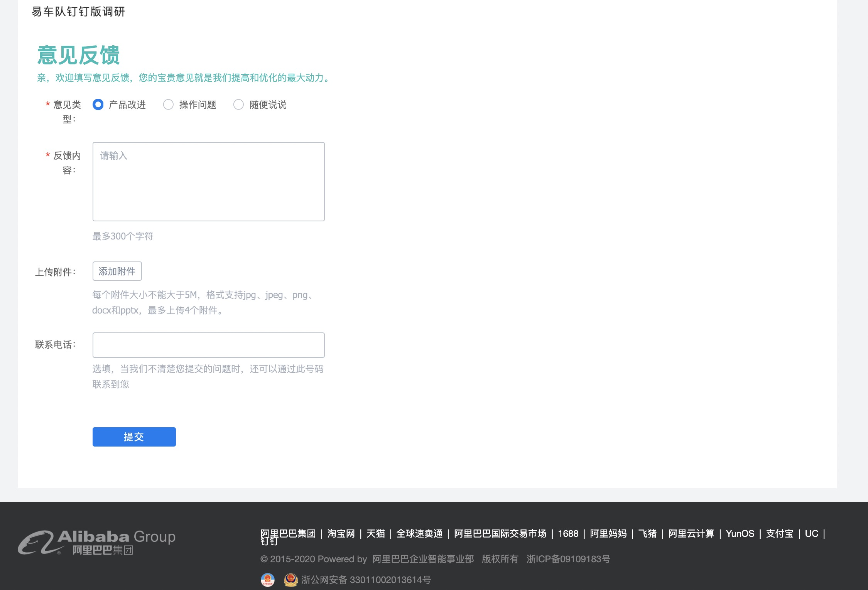Open the 1688 footer link
This screenshot has height=590, width=868.
pyautogui.click(x=568, y=534)
